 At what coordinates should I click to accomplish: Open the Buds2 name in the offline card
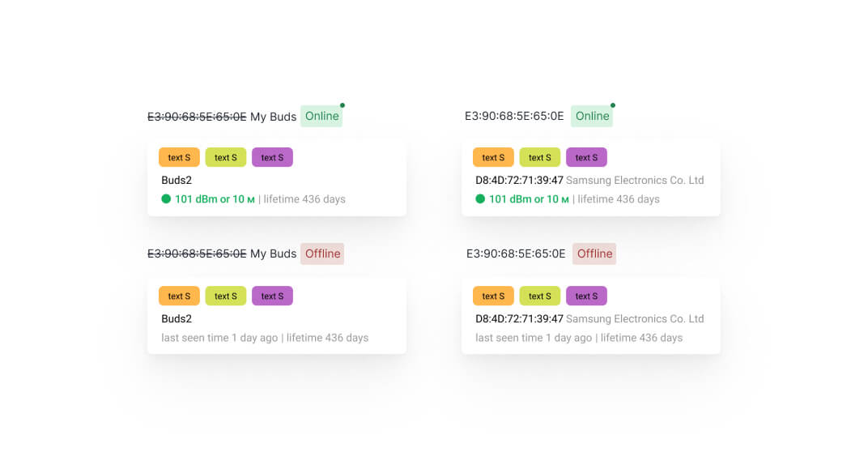pos(177,319)
